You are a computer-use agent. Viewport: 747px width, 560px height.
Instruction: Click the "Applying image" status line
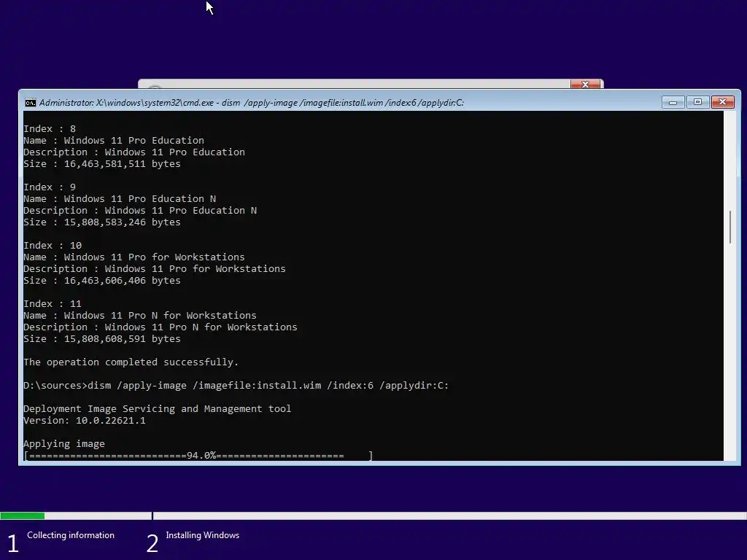click(64, 444)
